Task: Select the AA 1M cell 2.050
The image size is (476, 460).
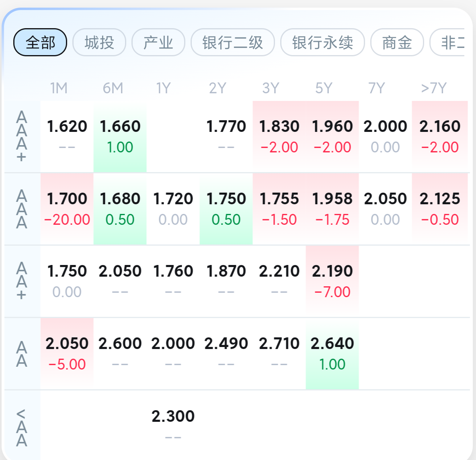Action: (67, 354)
